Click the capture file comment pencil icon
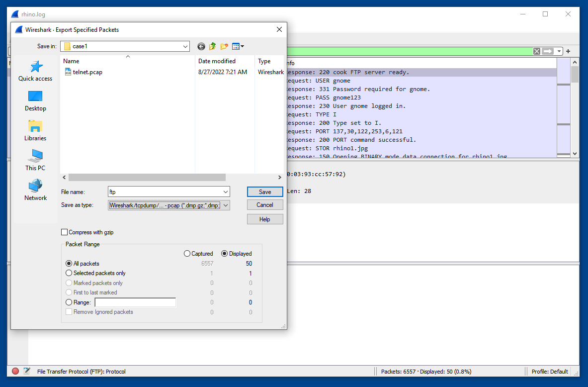Image resolution: width=588 pixels, height=387 pixels. tap(27, 371)
